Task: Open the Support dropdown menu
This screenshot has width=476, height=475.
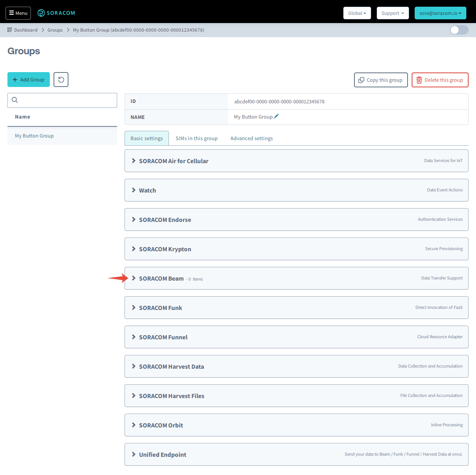Action: pyautogui.click(x=393, y=13)
